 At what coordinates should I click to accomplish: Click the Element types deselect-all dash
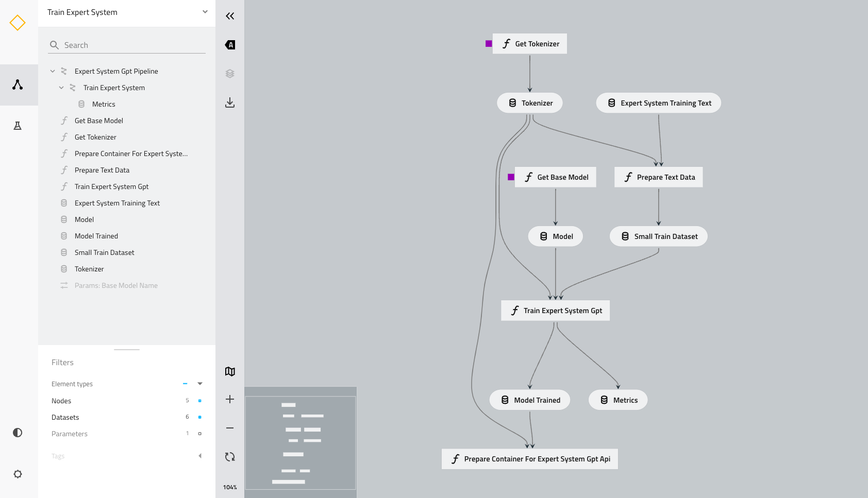[185, 384]
